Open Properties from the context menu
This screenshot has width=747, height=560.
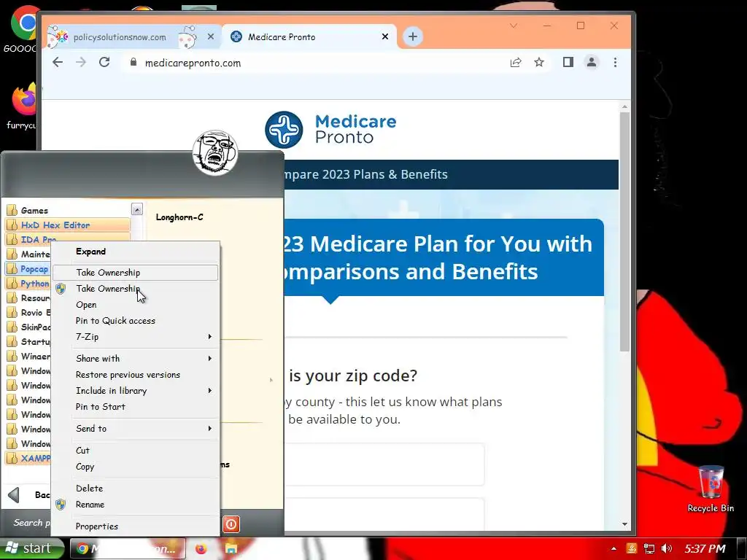(135, 526)
